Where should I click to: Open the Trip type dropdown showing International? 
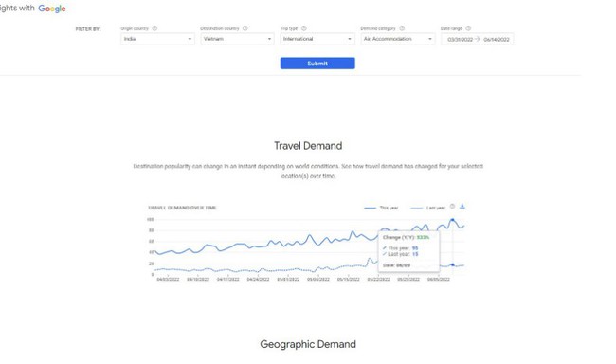(317, 39)
